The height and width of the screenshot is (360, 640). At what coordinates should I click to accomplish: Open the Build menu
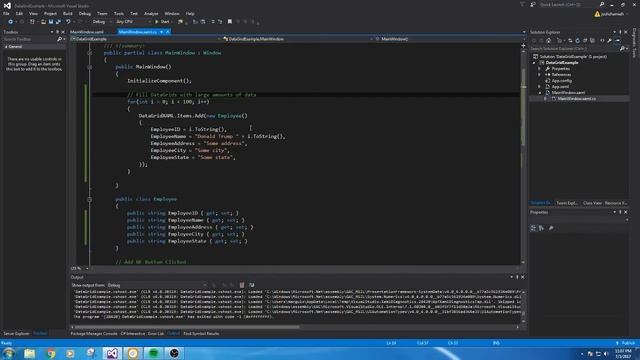(68, 13)
